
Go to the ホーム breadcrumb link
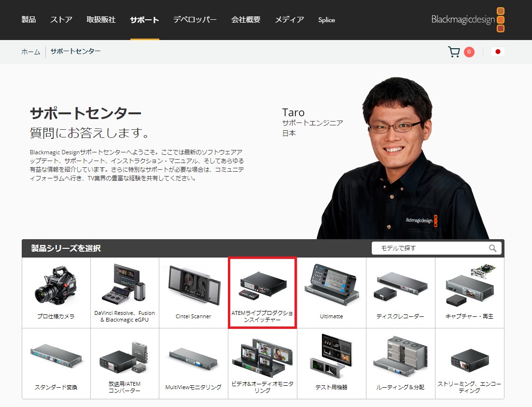[x=31, y=52]
